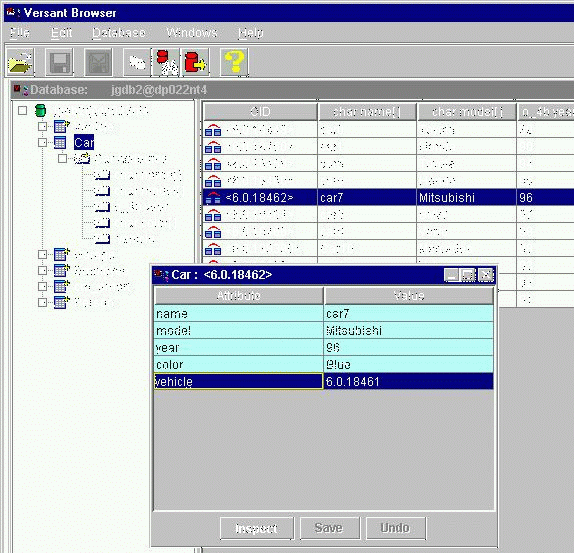
Task: Click the open folder toolbar icon
Action: [x=20, y=62]
